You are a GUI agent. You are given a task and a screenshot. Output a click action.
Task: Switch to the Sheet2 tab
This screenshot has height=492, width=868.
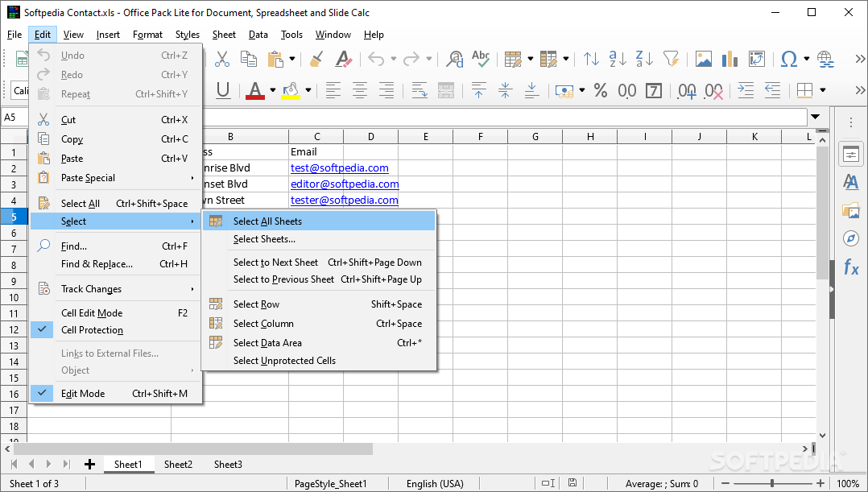pyautogui.click(x=178, y=465)
